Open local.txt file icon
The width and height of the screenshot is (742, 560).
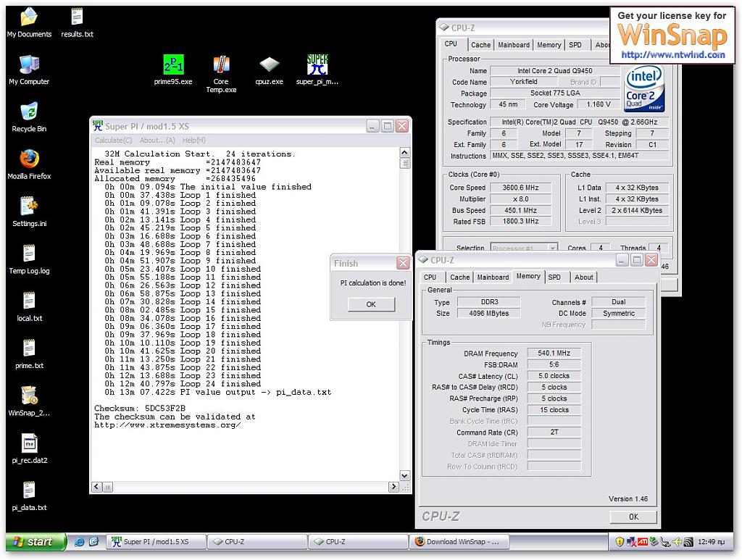29,306
